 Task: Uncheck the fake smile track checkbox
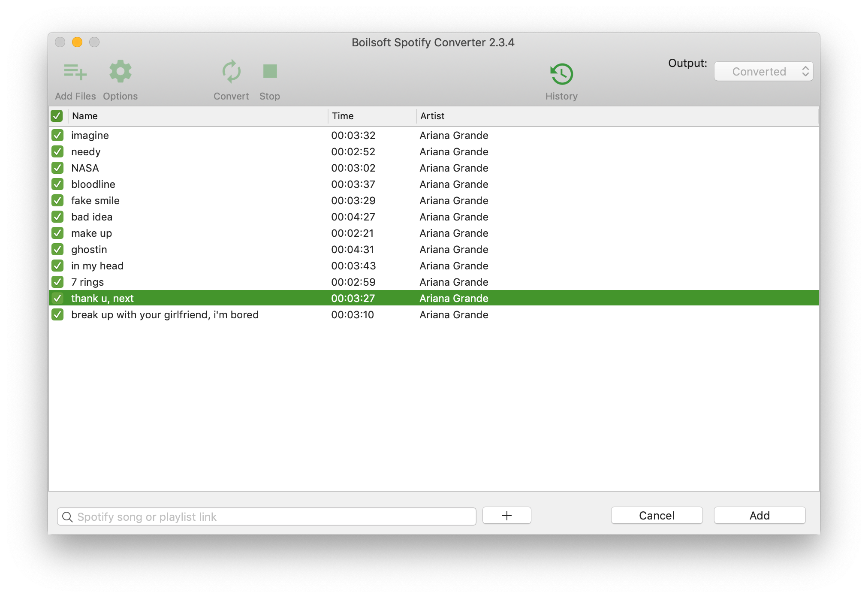point(57,200)
